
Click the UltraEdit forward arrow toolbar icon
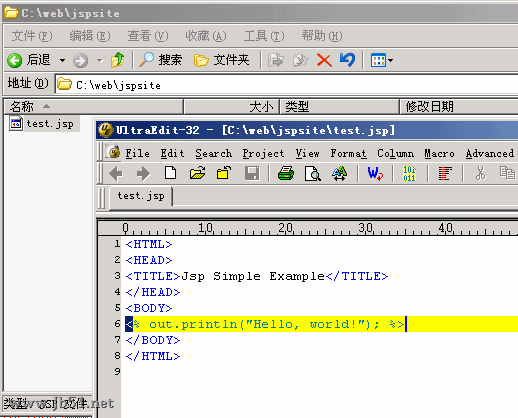coord(143,174)
